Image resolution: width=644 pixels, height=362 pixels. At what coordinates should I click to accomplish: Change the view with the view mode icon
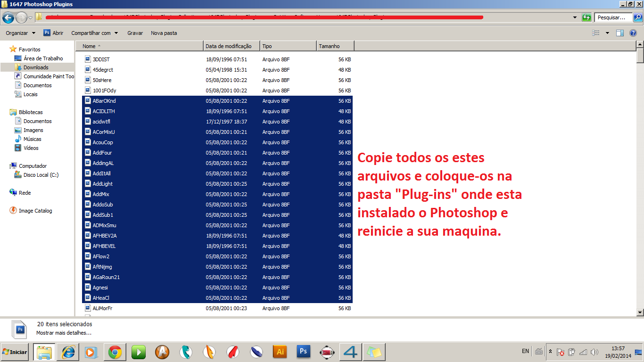coord(596,33)
